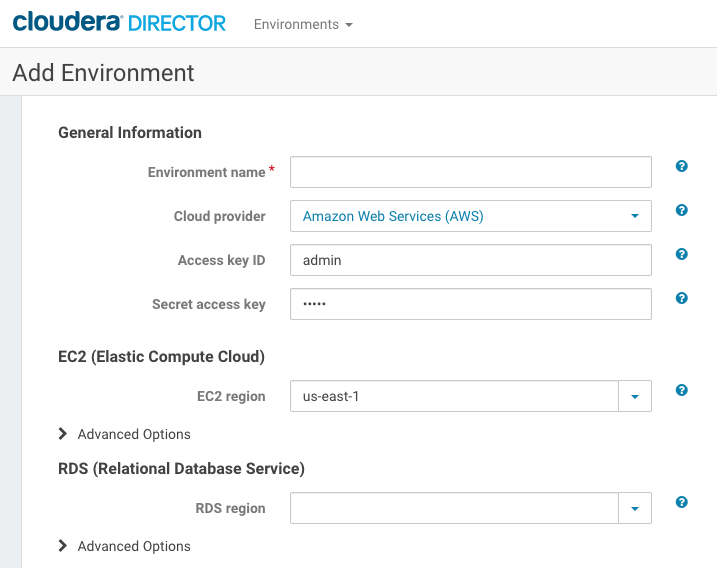Click help icon for RDS region
This screenshot has width=717, height=568.
681,502
